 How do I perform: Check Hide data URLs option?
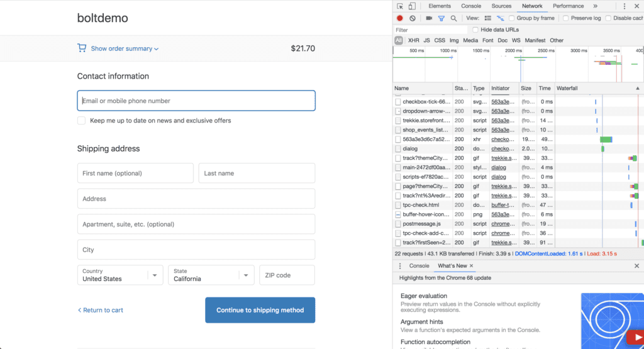475,30
